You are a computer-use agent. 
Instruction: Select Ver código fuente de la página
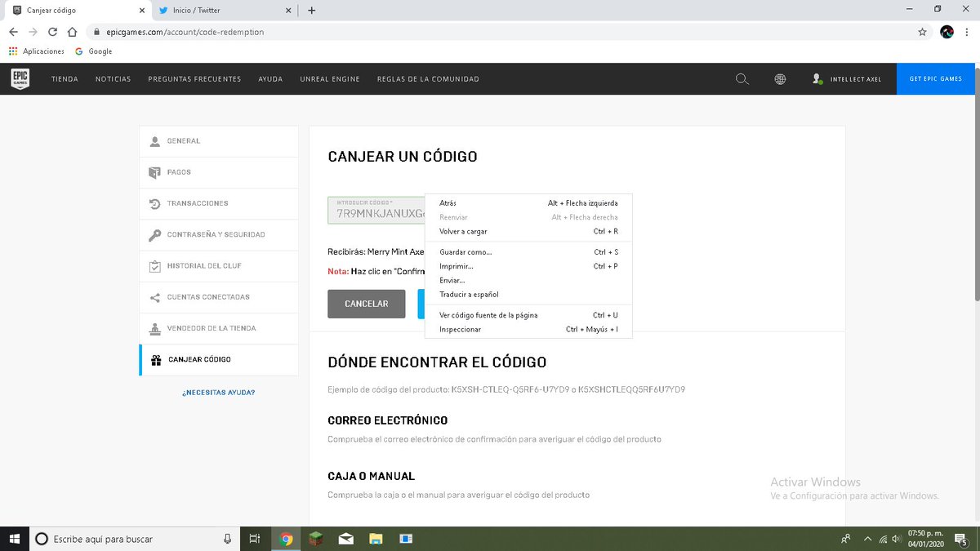(x=528, y=315)
